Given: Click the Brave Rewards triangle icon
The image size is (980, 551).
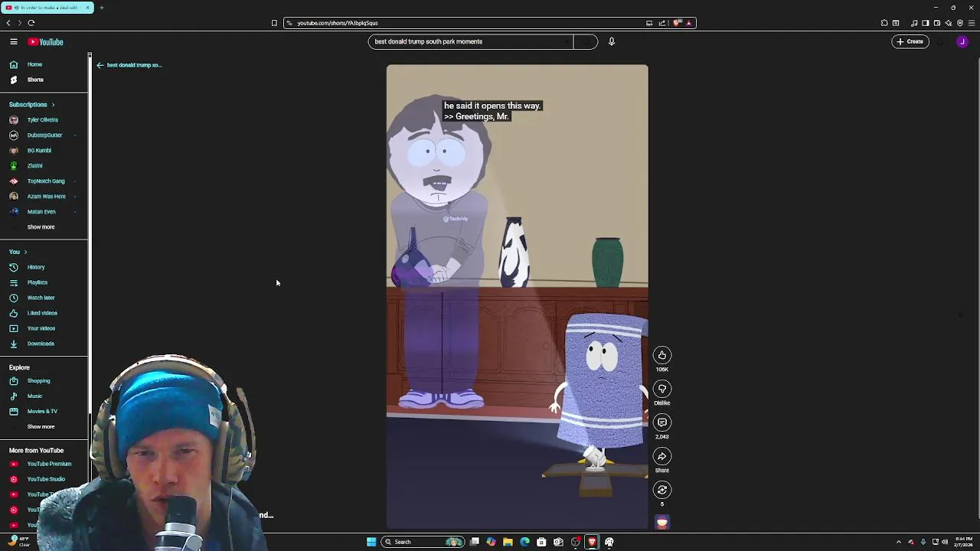Looking at the screenshot, I should (x=689, y=23).
